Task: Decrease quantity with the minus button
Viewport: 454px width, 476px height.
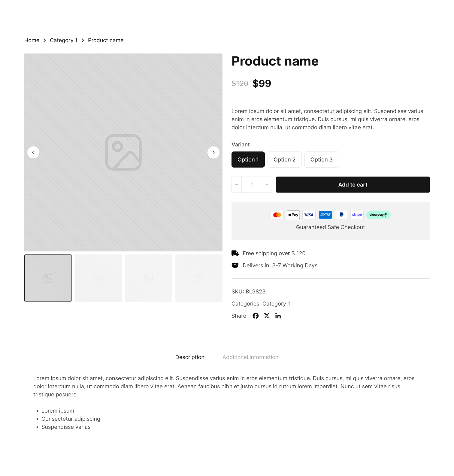Action: [x=237, y=185]
